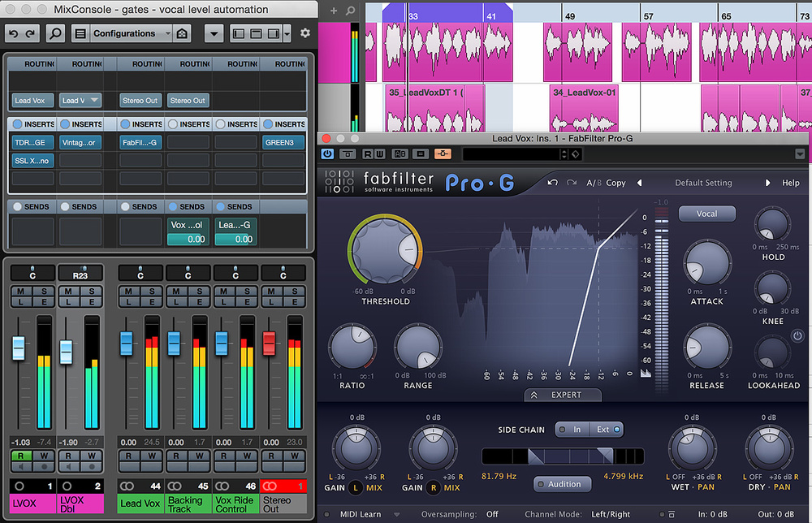Click the Lead Vox channel fader
The image size is (812, 523).
pyautogui.click(x=127, y=344)
